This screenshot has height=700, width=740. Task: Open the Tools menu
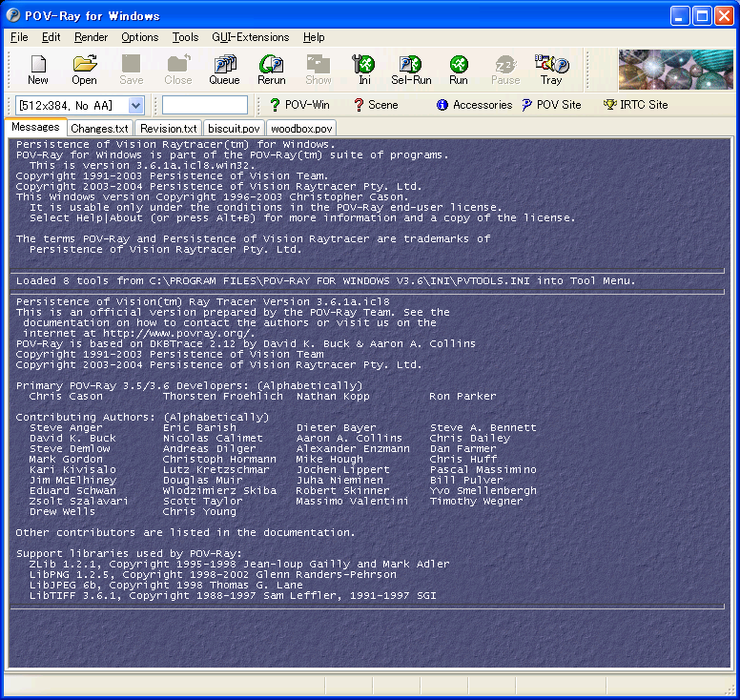tap(185, 37)
